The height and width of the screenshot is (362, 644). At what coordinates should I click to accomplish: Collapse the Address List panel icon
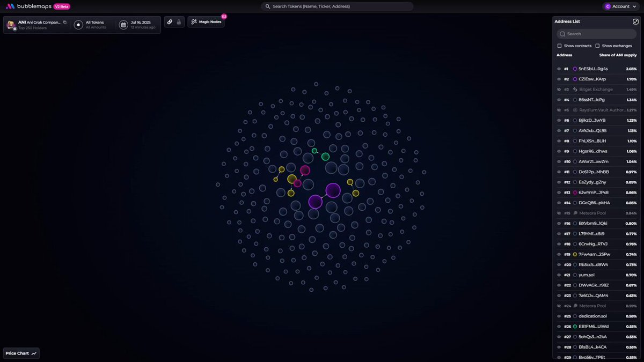coord(635,21)
